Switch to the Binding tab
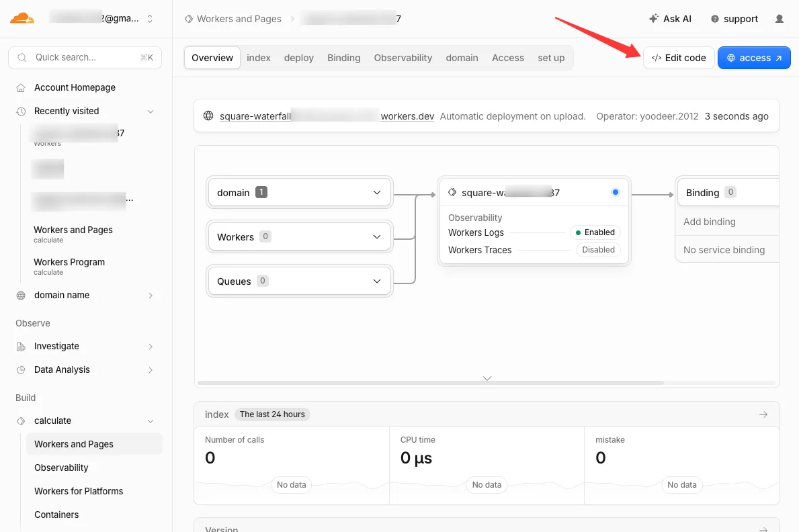This screenshot has width=799, height=532. point(344,58)
